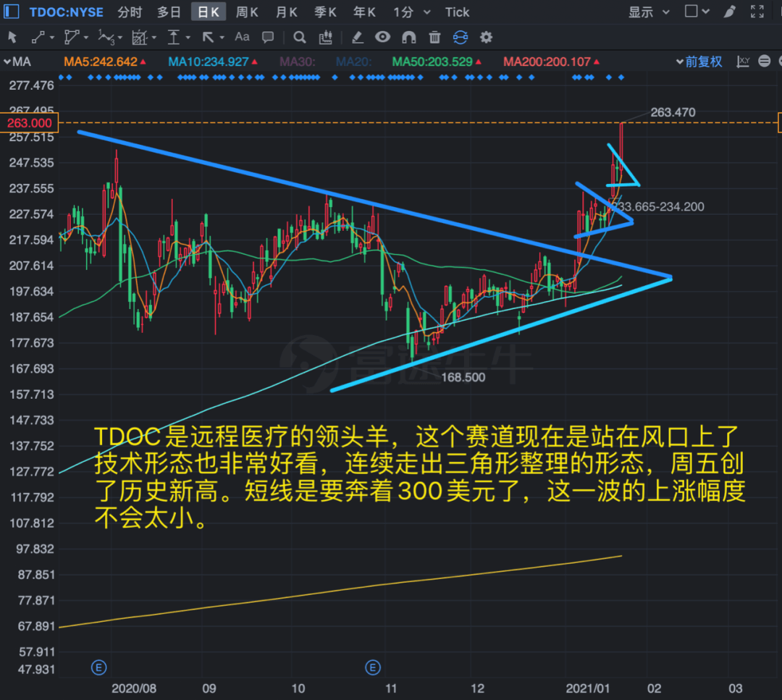Open the candlestick ruler measure tool

pyautogui.click(x=326, y=38)
